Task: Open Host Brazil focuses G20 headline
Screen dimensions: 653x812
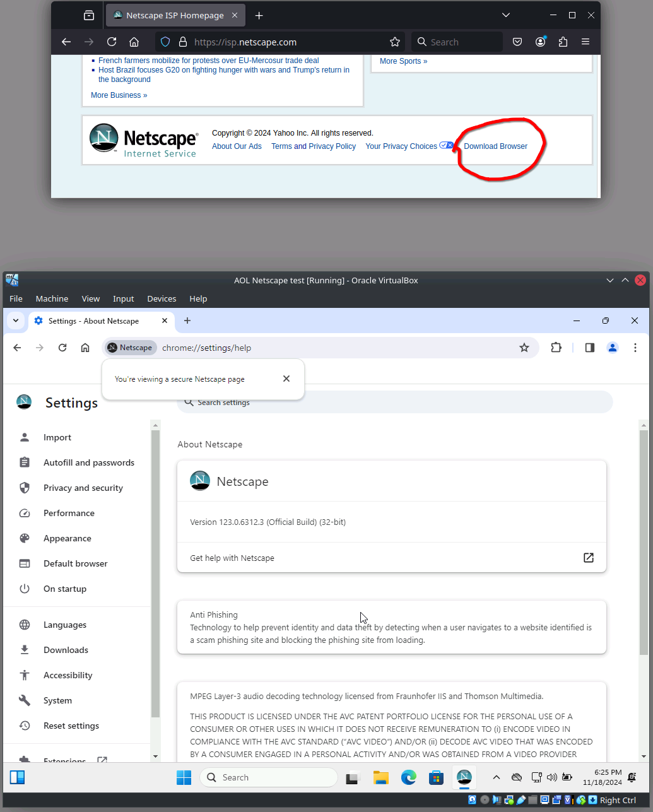Action: (224, 74)
